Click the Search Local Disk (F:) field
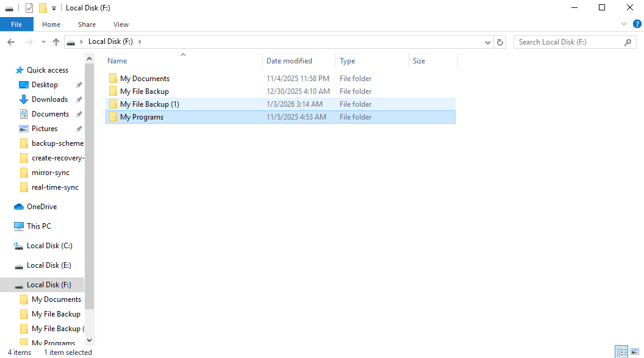 567,42
